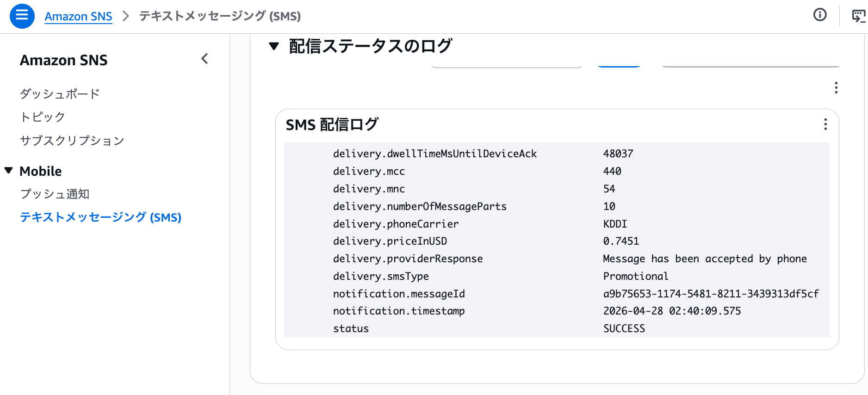
Task: Open the kebab menu above the SMS log card
Action: click(836, 88)
